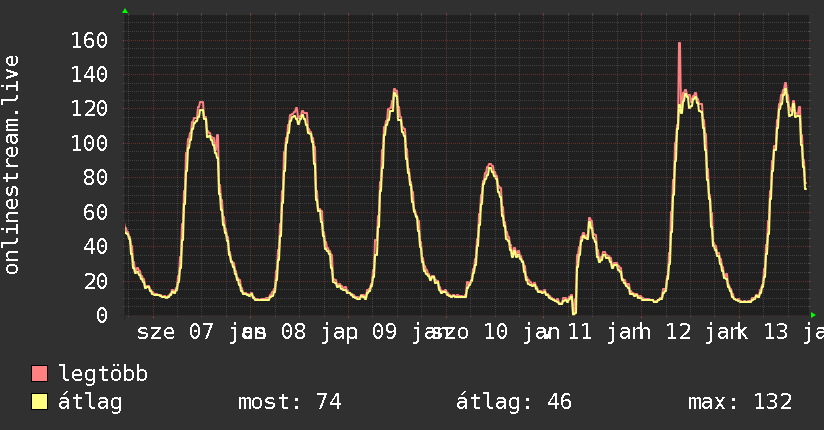This screenshot has height=430, width=824.
Task: Click the 'átlag: 46' statistic value
Action: (x=513, y=402)
